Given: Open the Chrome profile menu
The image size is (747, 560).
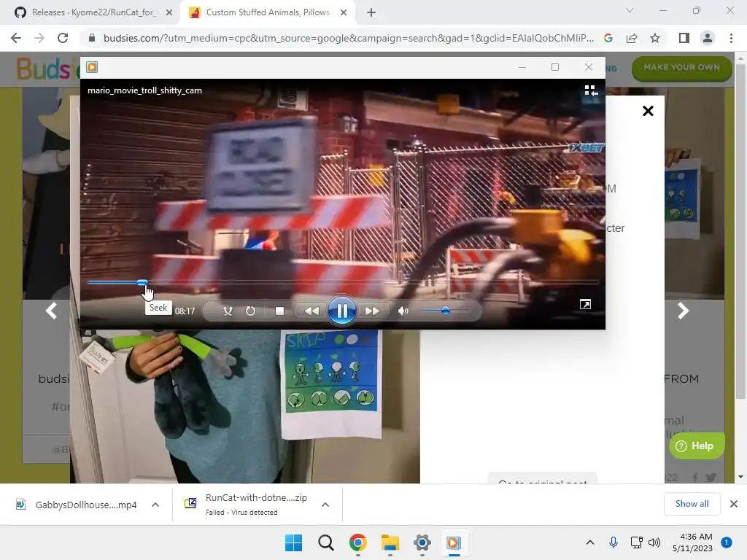Looking at the screenshot, I should pos(708,38).
